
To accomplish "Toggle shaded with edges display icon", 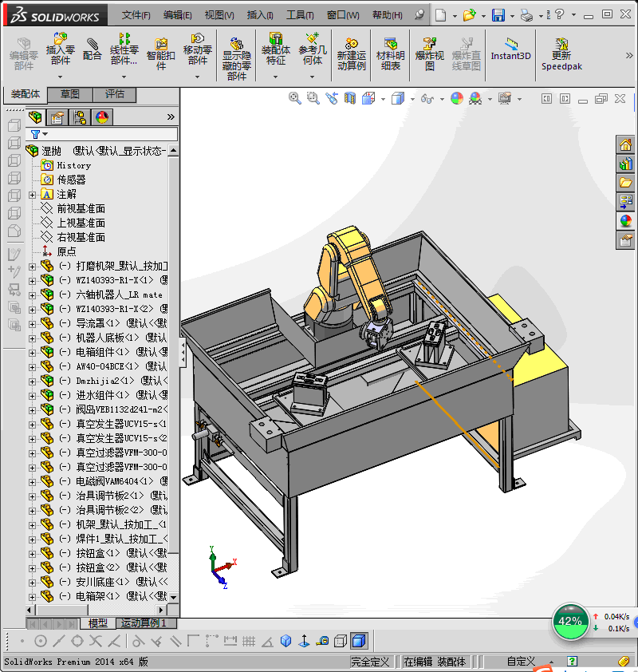I will pos(359,641).
